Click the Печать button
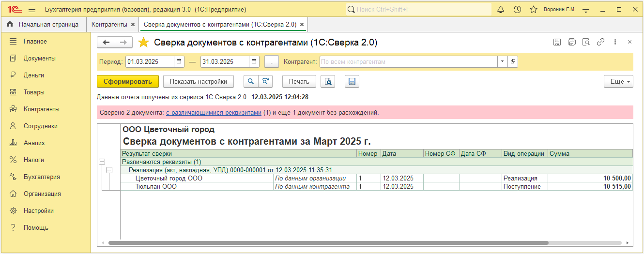This screenshot has height=254, width=644. click(299, 82)
